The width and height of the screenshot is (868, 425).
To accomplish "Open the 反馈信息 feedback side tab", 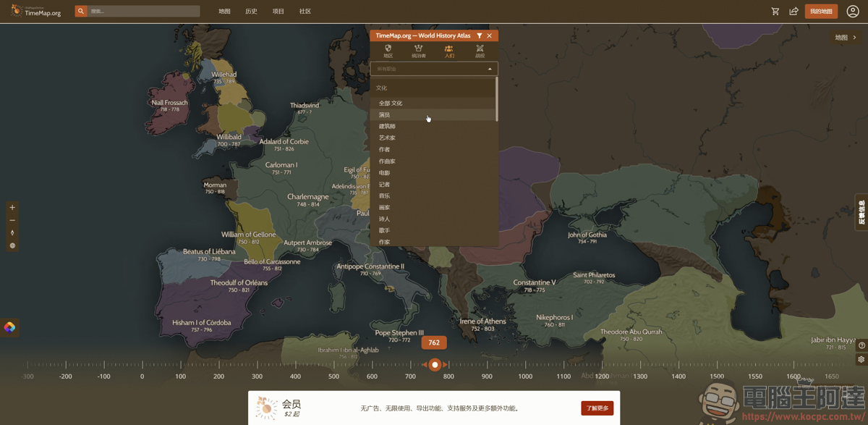I will pos(861,213).
